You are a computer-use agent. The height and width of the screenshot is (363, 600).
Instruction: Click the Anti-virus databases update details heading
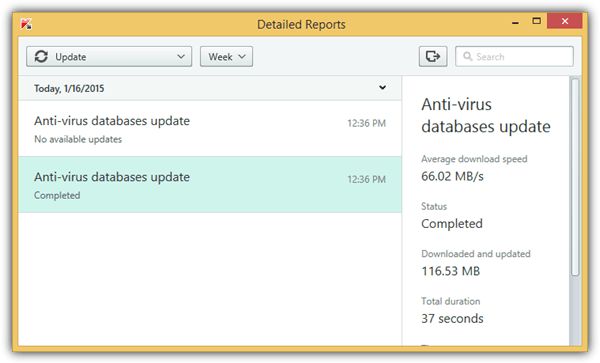tap(486, 116)
